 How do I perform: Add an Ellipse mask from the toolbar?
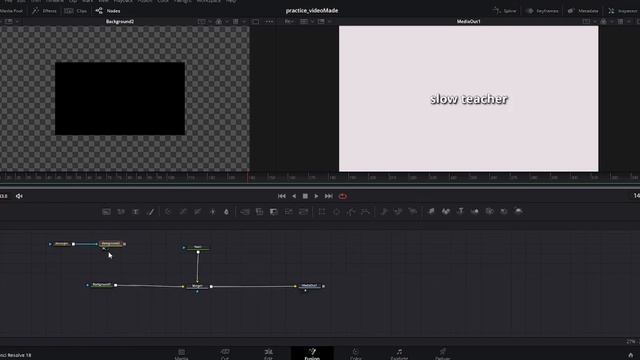(336, 211)
